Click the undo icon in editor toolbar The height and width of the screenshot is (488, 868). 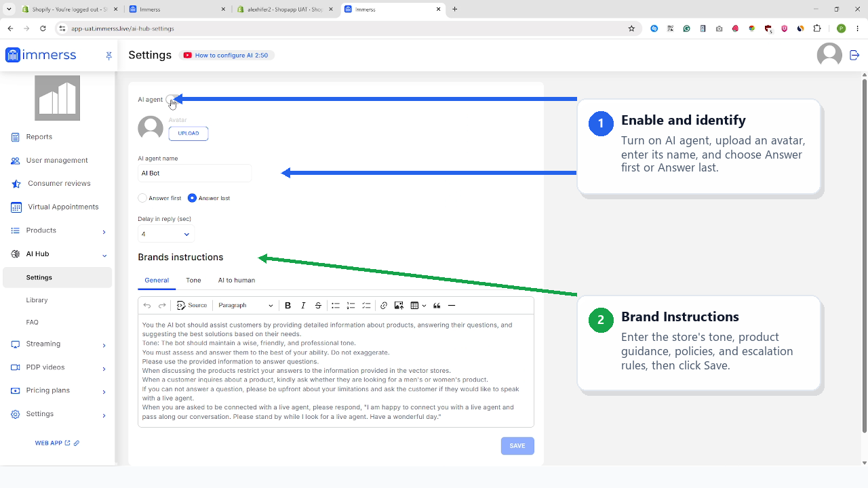[147, 306]
